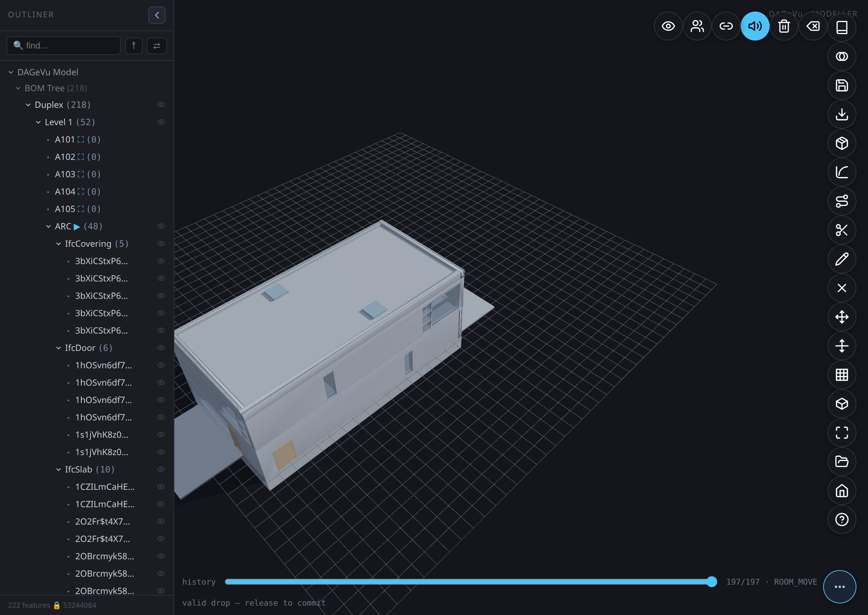The height and width of the screenshot is (615, 868).
Task: Click the floppy disk save icon
Action: click(842, 86)
